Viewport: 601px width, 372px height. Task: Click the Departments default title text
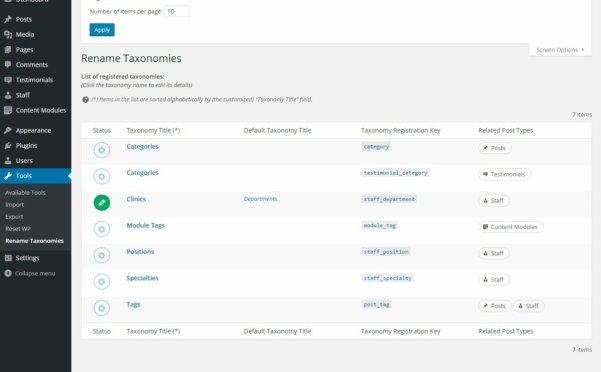pos(260,199)
